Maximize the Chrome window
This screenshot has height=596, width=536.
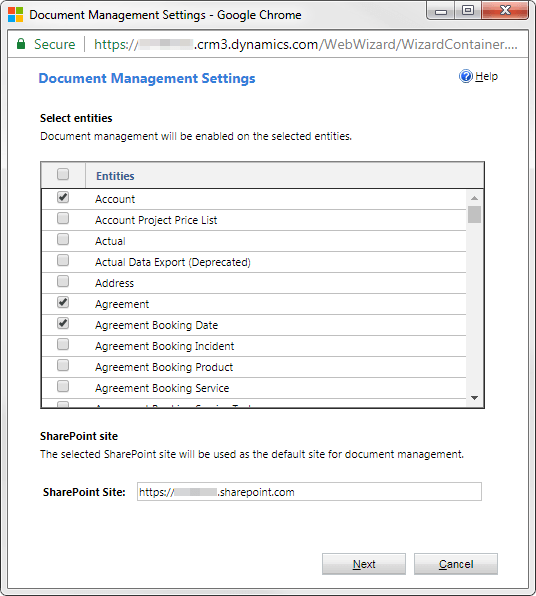(468, 10)
